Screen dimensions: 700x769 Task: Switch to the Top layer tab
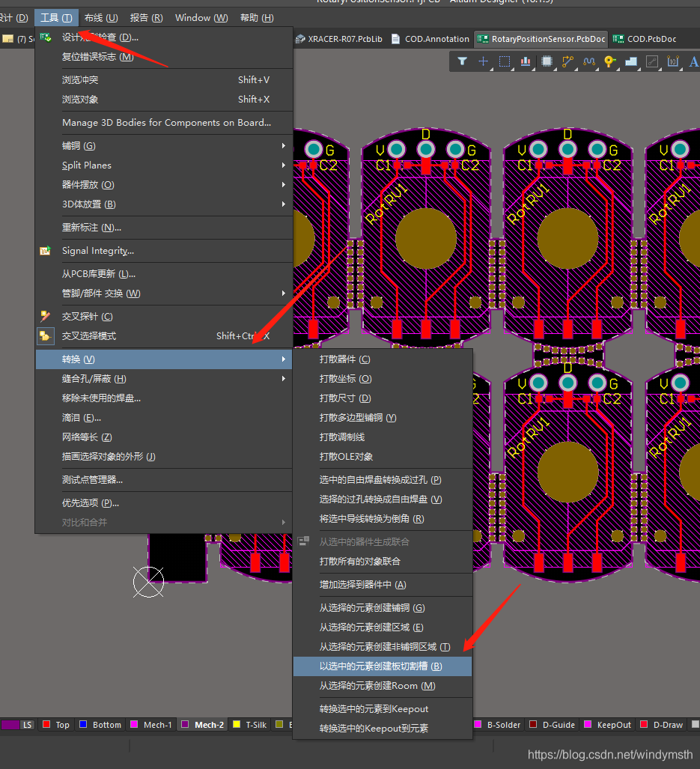coord(56,724)
